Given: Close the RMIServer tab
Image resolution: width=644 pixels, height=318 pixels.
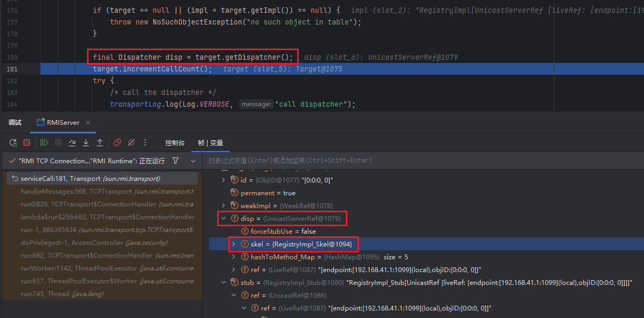Looking at the screenshot, I should (88, 123).
